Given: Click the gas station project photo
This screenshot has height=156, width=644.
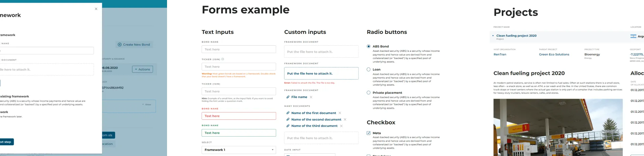Looking at the screenshot, I should (x=558, y=127).
